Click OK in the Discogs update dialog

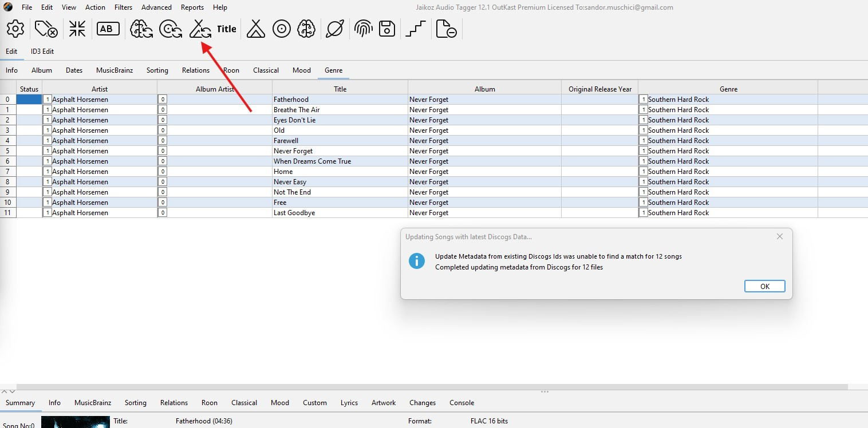[764, 286]
